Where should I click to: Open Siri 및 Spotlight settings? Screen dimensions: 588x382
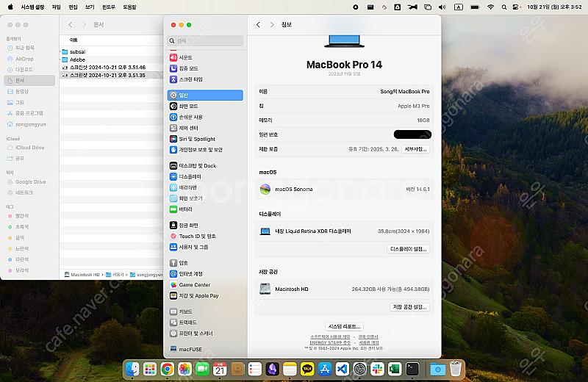pyautogui.click(x=193, y=139)
